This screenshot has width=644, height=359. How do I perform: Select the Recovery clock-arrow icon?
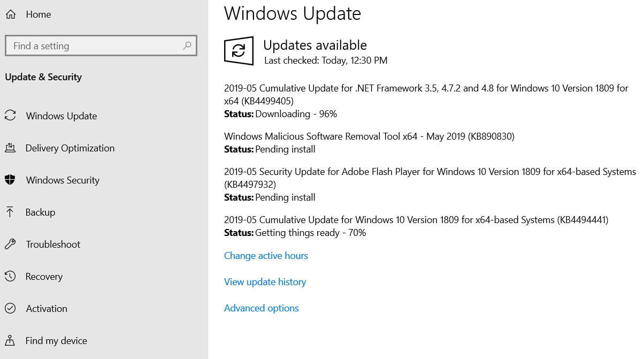(x=10, y=277)
